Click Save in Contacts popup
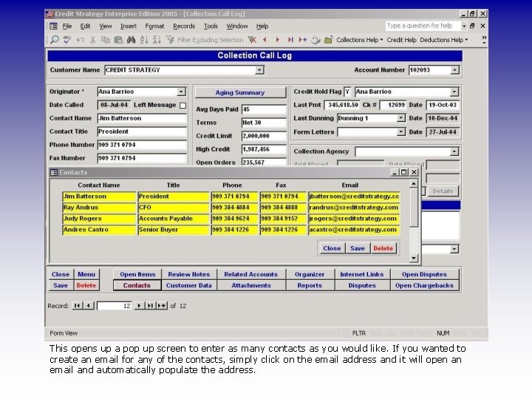The image size is (532, 399). [x=358, y=248]
